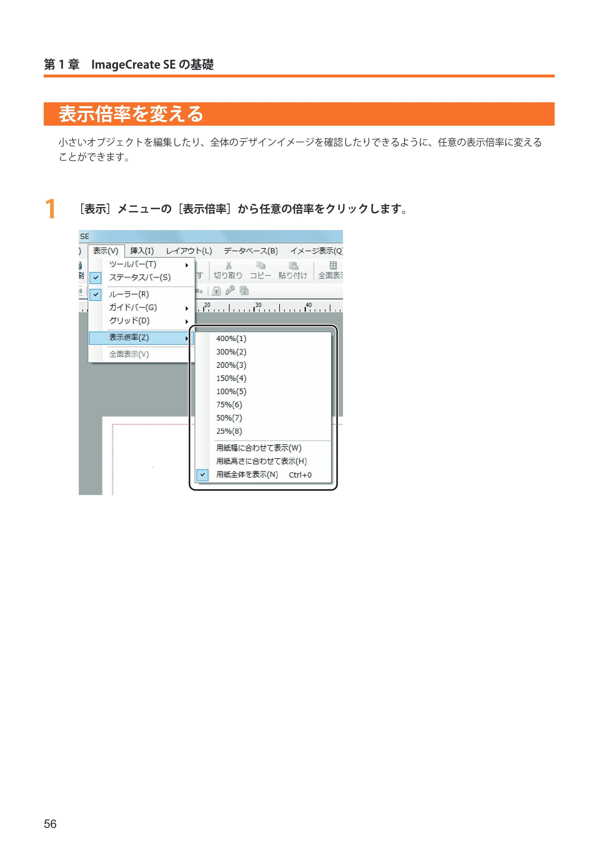Expand the ツールバー(T) submenu arrow
Viewport: 613px width, 868px height.
point(187,265)
